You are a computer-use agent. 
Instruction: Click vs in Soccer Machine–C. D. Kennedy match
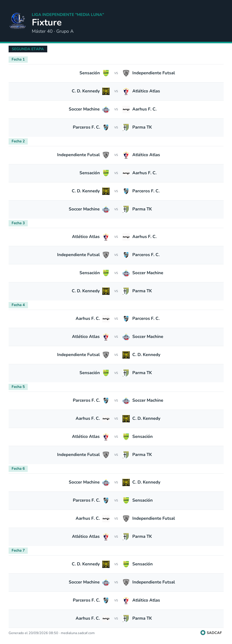[x=116, y=482]
